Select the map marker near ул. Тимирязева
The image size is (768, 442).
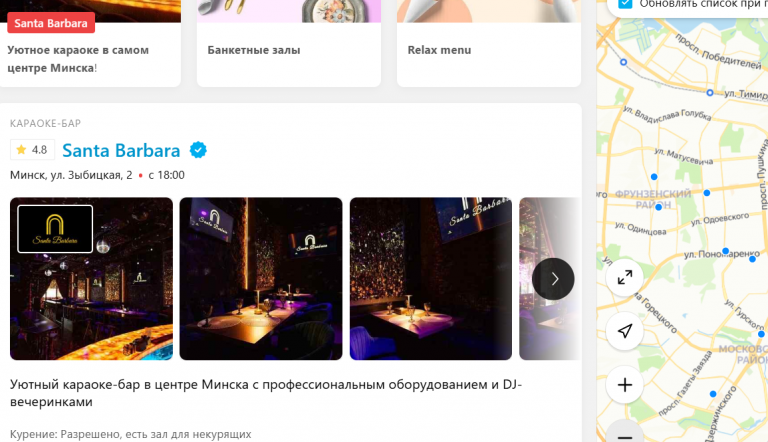[x=710, y=93]
